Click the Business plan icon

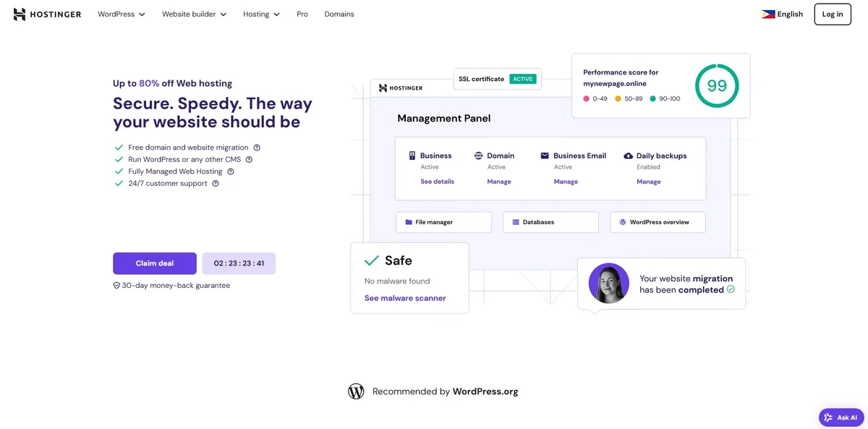(x=412, y=156)
